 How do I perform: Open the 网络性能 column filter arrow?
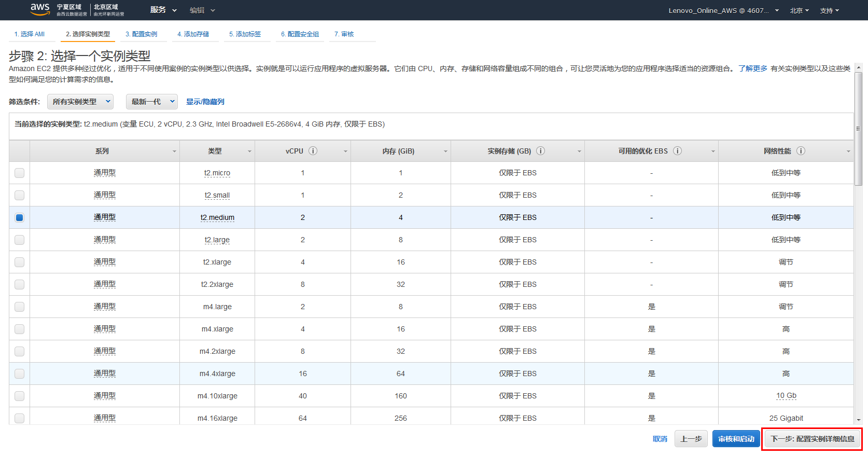pyautogui.click(x=848, y=151)
